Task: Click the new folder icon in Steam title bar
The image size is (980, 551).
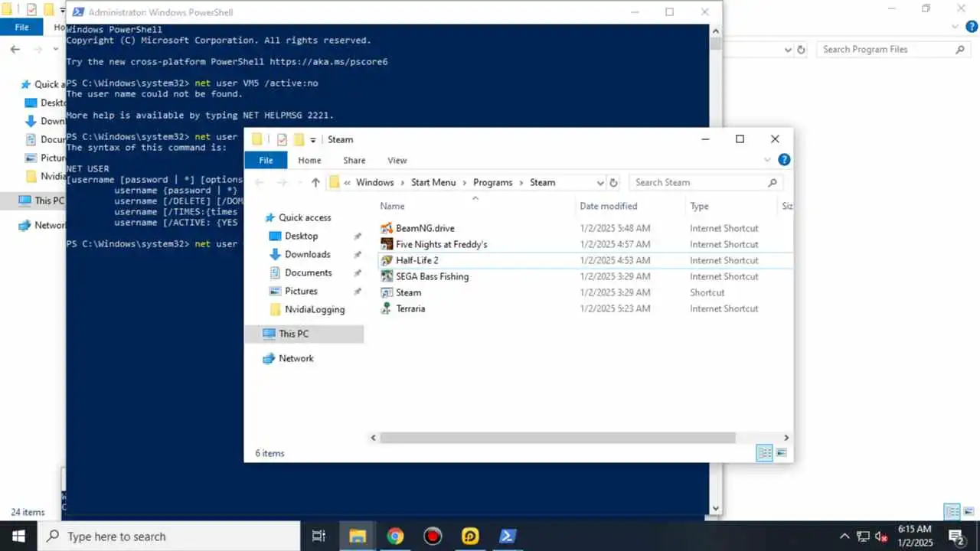Action: (299, 139)
